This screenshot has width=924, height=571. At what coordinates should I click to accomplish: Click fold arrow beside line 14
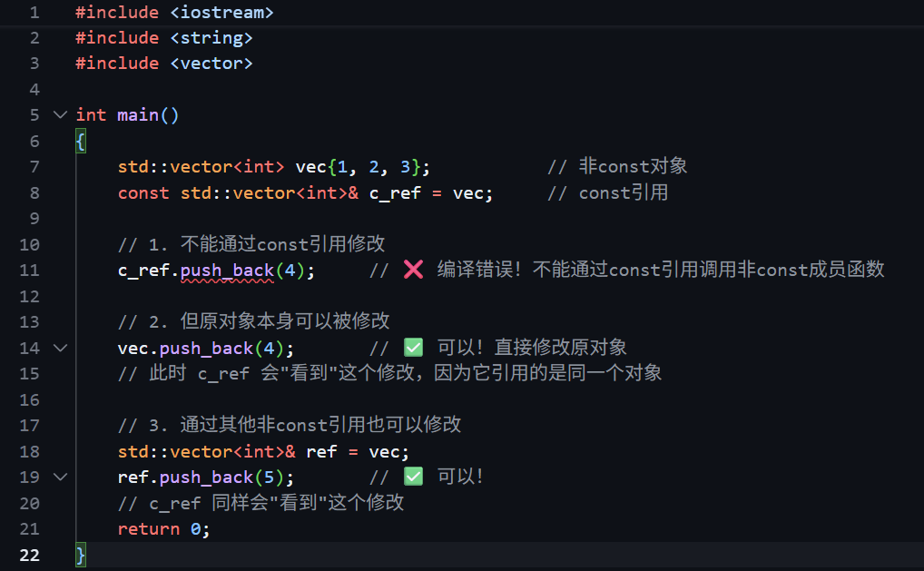click(60, 348)
